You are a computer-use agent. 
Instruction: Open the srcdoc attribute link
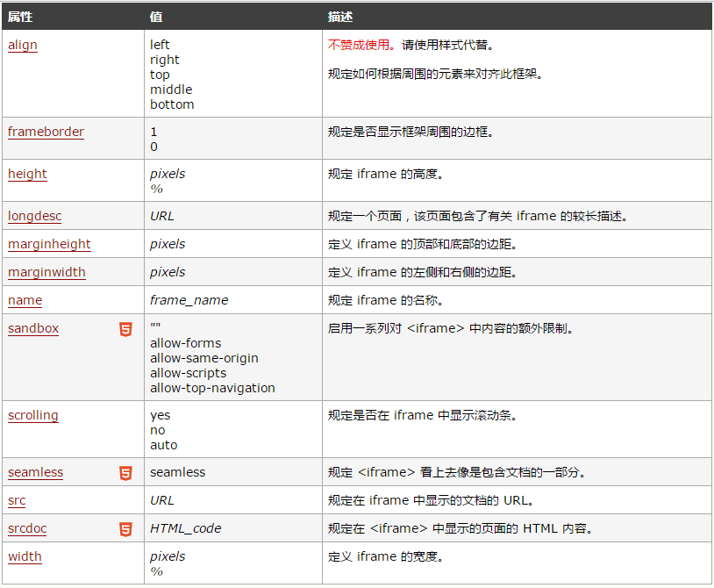point(27,528)
